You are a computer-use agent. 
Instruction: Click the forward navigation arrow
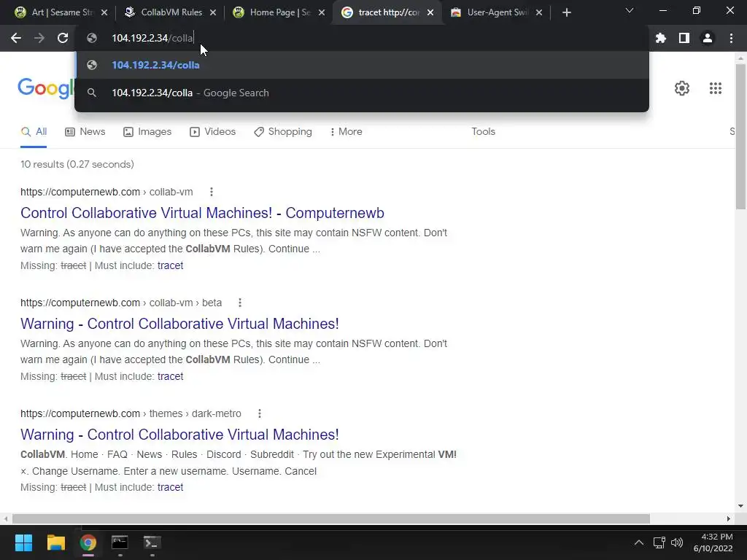click(39, 38)
